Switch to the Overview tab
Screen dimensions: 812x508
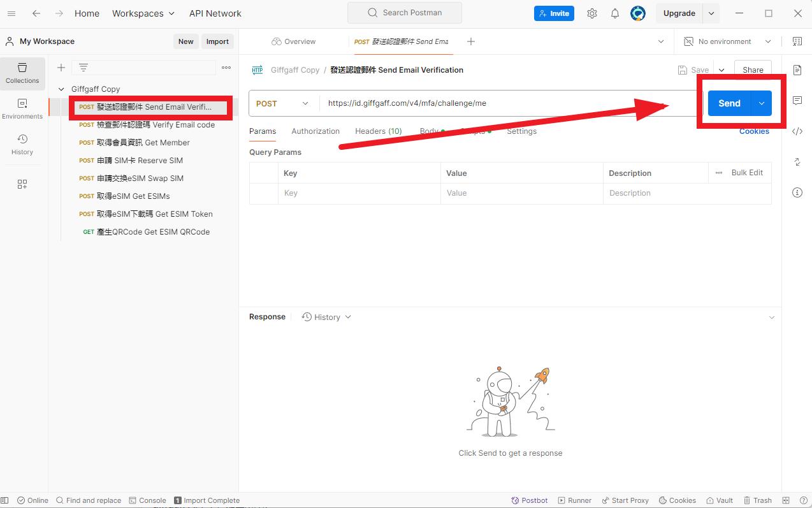(293, 41)
